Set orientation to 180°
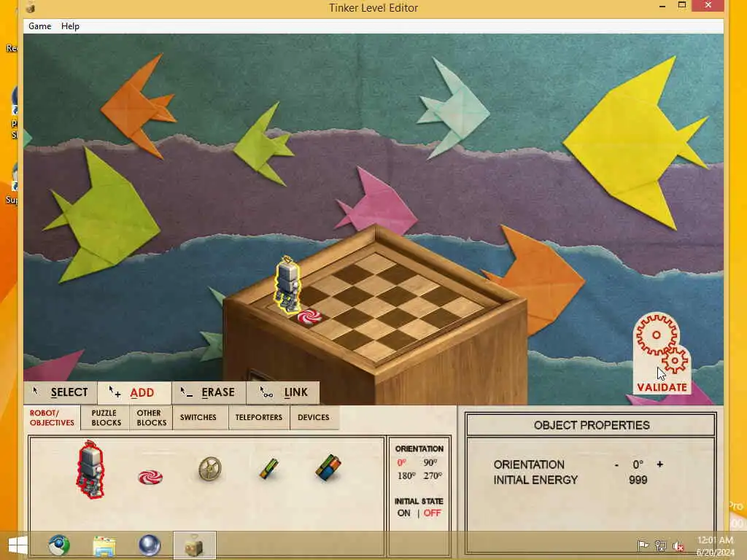 pyautogui.click(x=406, y=475)
